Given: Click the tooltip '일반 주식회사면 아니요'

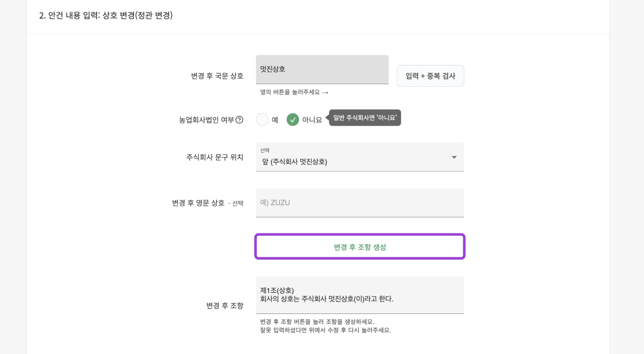Looking at the screenshot, I should click(365, 117).
